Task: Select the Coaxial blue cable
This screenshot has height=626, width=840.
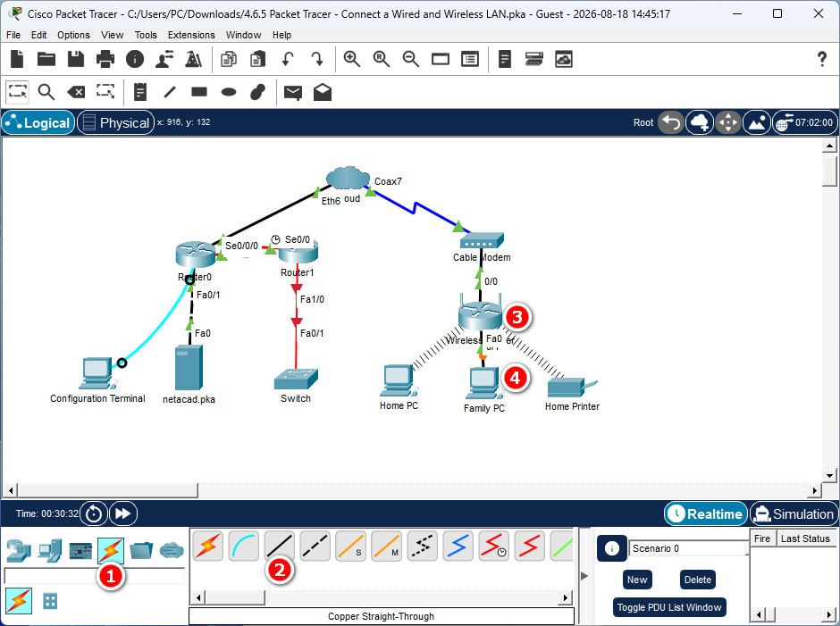Action: point(458,547)
